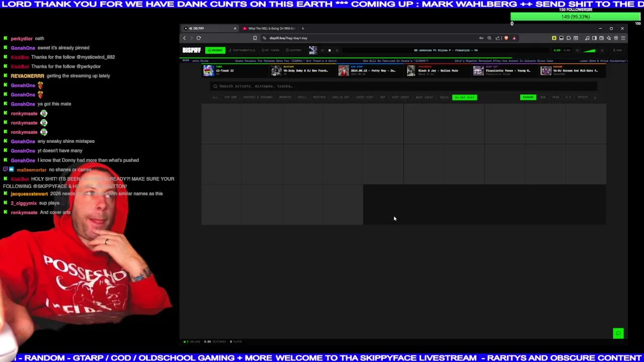The height and width of the screenshot is (362, 644).
Task: Sort results by Year
Action: [x=555, y=97]
